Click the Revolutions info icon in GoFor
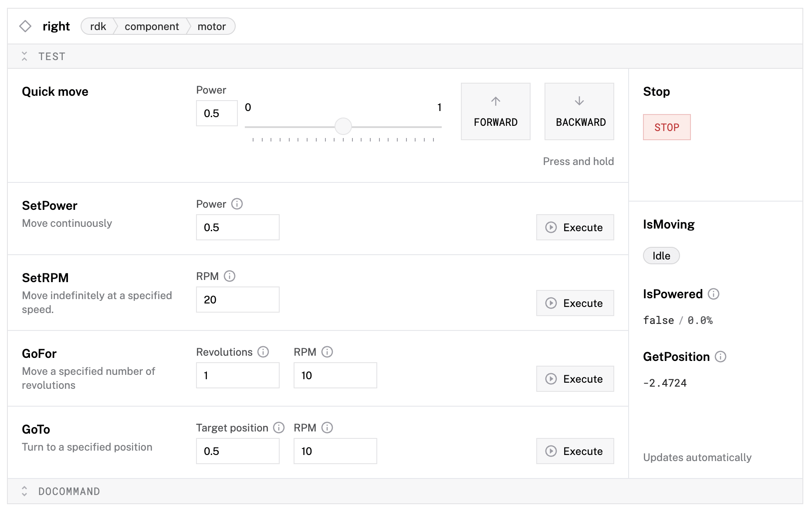 pyautogui.click(x=263, y=352)
